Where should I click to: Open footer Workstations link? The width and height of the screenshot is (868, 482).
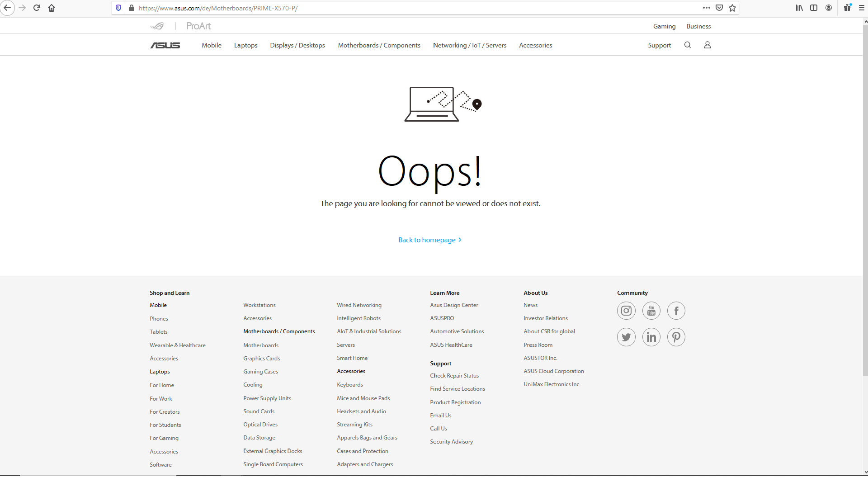pos(259,305)
